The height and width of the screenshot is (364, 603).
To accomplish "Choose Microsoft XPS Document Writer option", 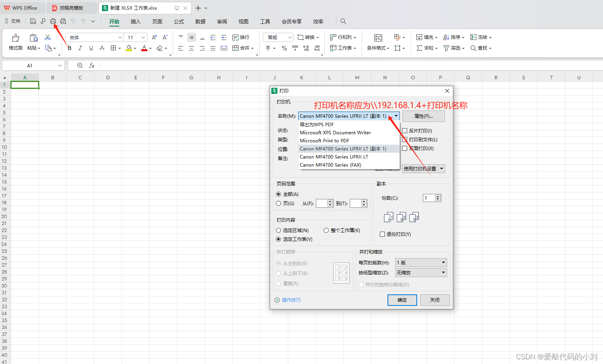I will (349, 132).
